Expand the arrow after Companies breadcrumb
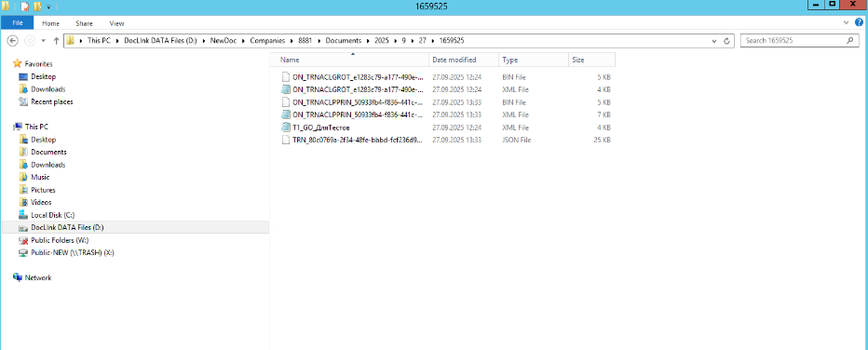Screen dimensions: 868x350 (292, 41)
